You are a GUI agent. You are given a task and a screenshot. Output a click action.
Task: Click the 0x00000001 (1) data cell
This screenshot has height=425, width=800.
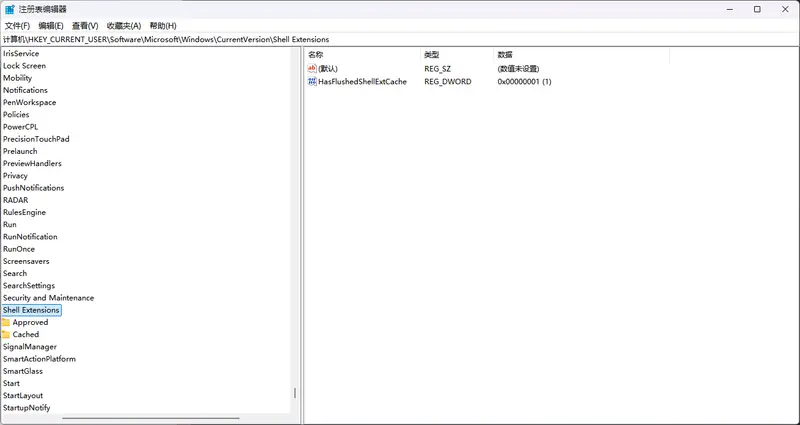524,82
